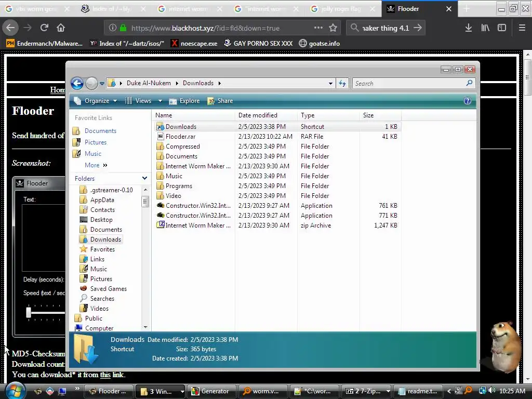
Task: Click the Explorer search box
Action: 414,83
